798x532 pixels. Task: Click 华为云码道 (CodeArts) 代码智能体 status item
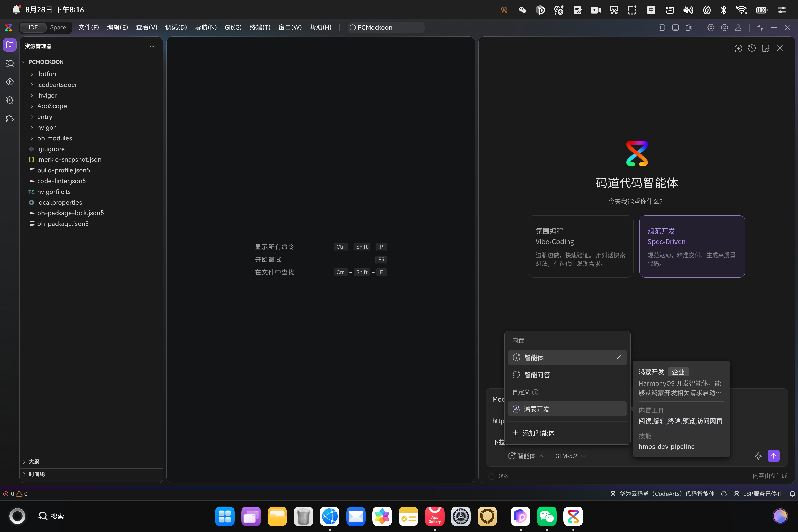click(662, 494)
